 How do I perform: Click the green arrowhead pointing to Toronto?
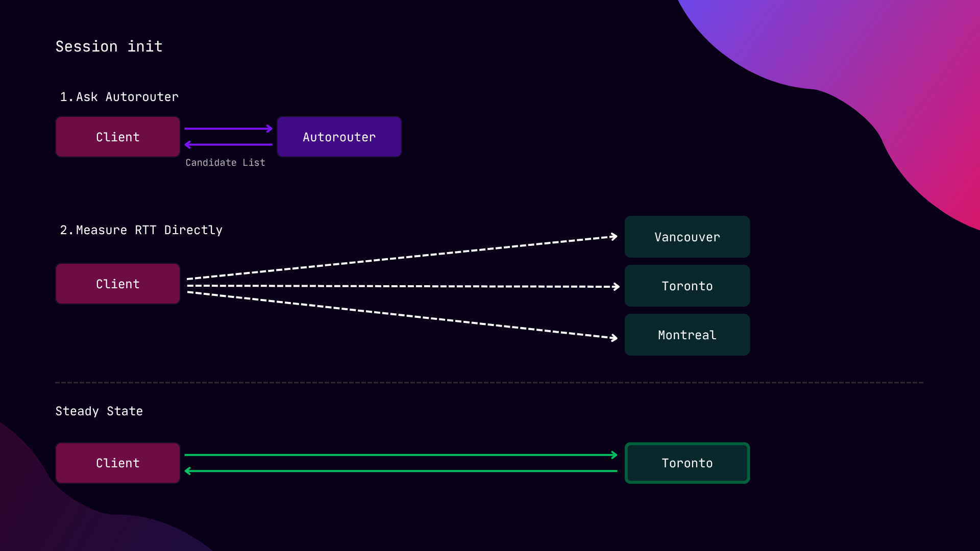tap(614, 455)
